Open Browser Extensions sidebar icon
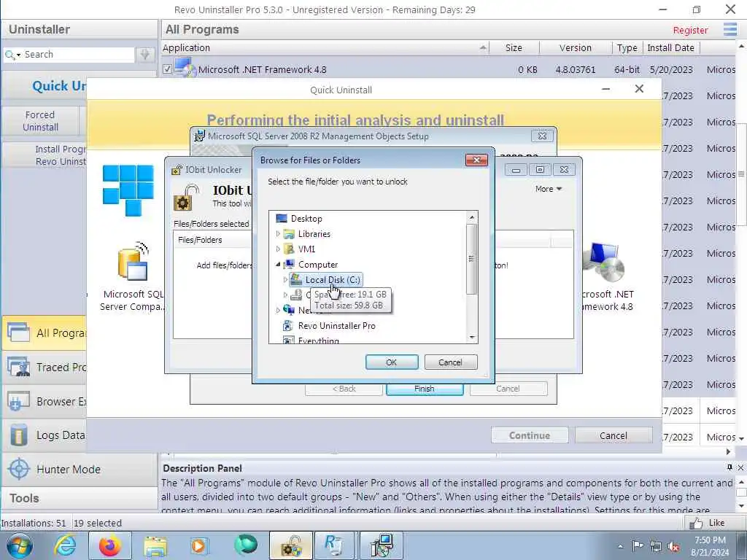Viewport: 747px width, 560px height. click(x=18, y=402)
